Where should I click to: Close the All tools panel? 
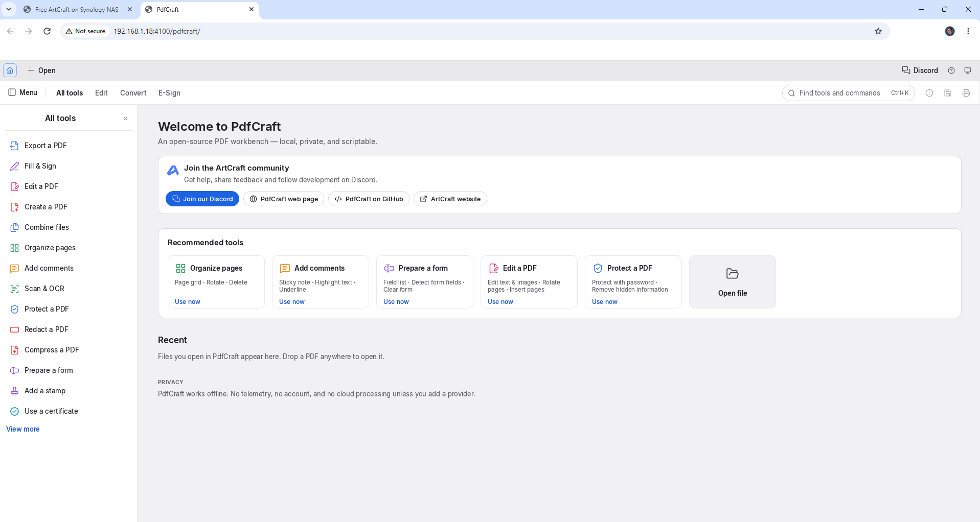[125, 118]
